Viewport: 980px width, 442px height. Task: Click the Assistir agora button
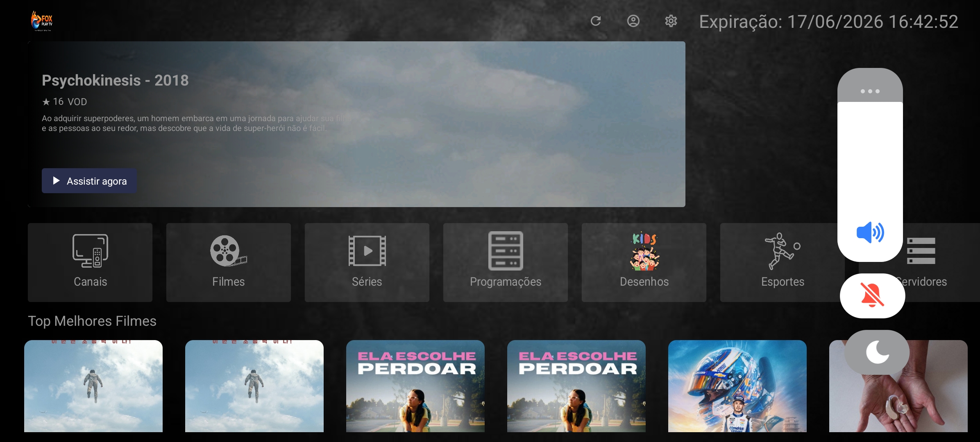(x=89, y=181)
